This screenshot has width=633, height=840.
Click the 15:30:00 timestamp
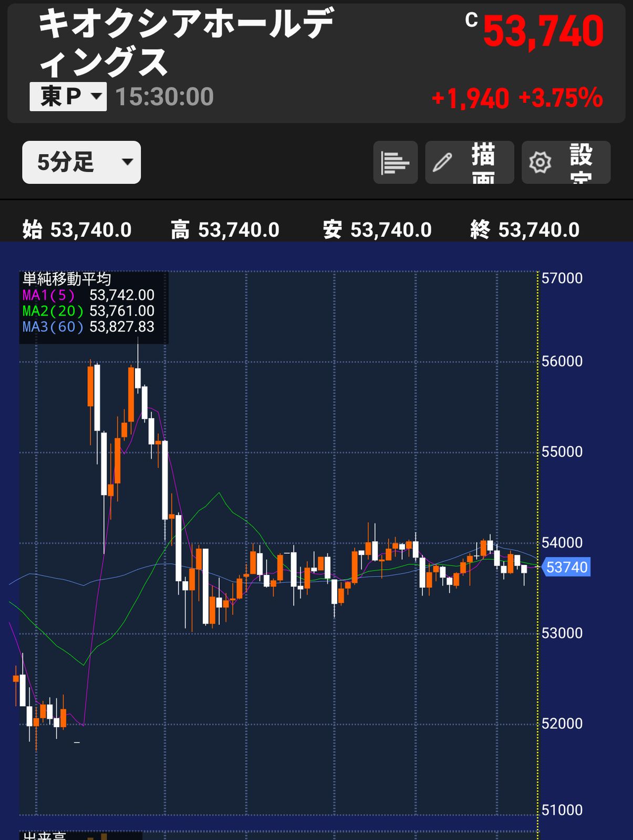point(164,97)
